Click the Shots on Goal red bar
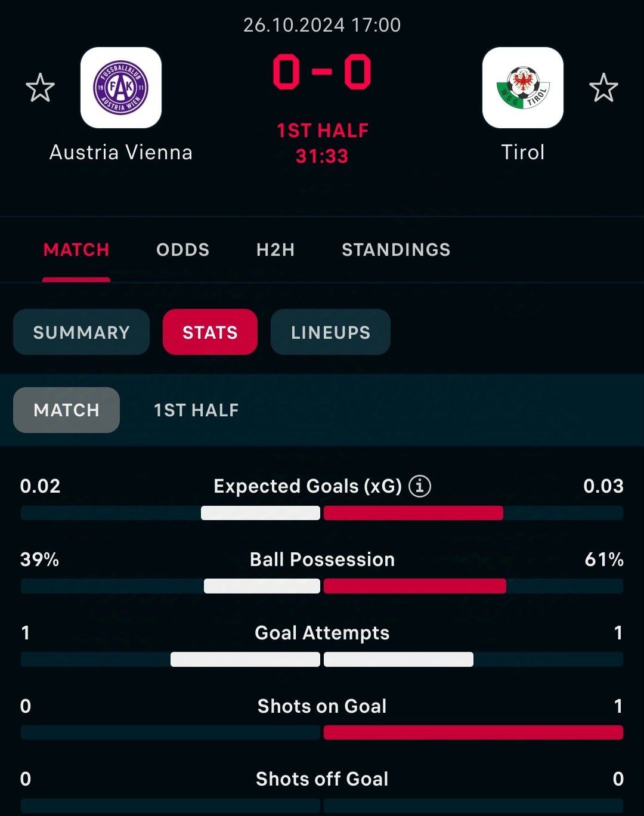This screenshot has height=816, width=644. pos(473,732)
